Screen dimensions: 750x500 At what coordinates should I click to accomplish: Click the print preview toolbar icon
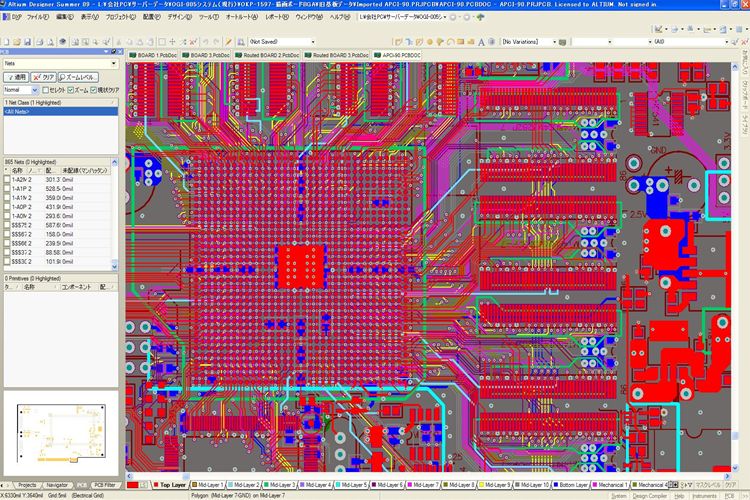(x=50, y=42)
